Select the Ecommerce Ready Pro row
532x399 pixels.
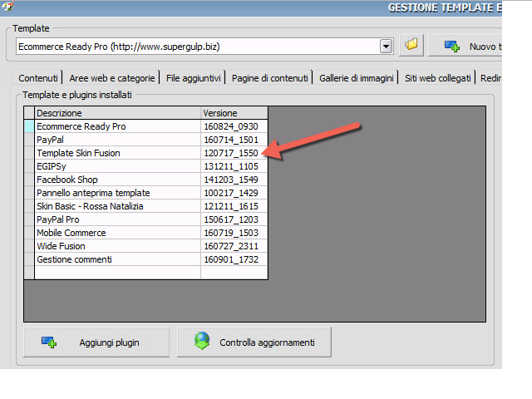[x=146, y=126]
